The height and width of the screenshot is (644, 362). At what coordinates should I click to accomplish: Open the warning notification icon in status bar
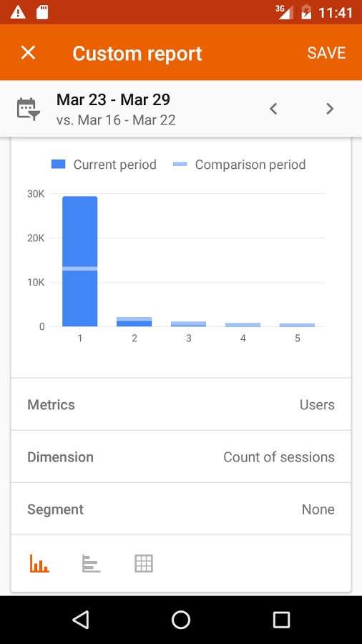click(x=18, y=12)
